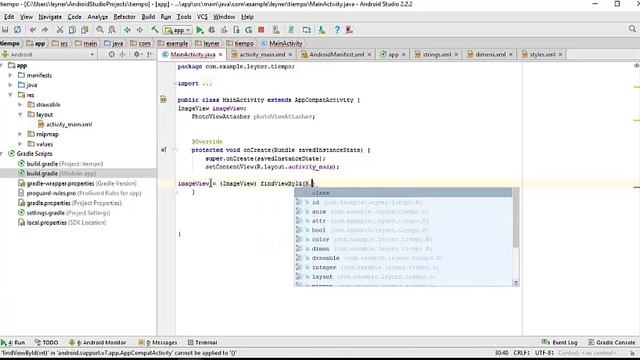Click the Save All toolbar icon

(5, 30)
